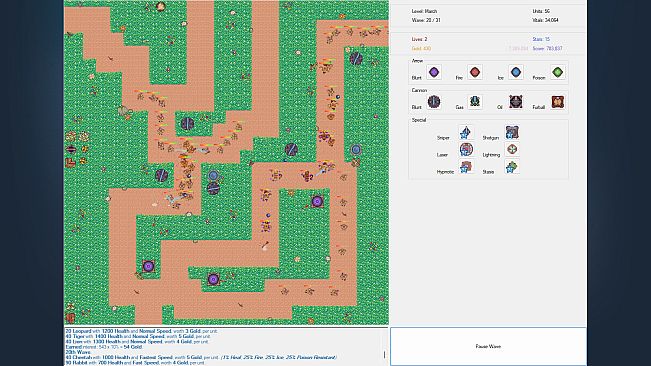Click the 'Lightning' tower label
651x366 pixels.
click(491, 155)
